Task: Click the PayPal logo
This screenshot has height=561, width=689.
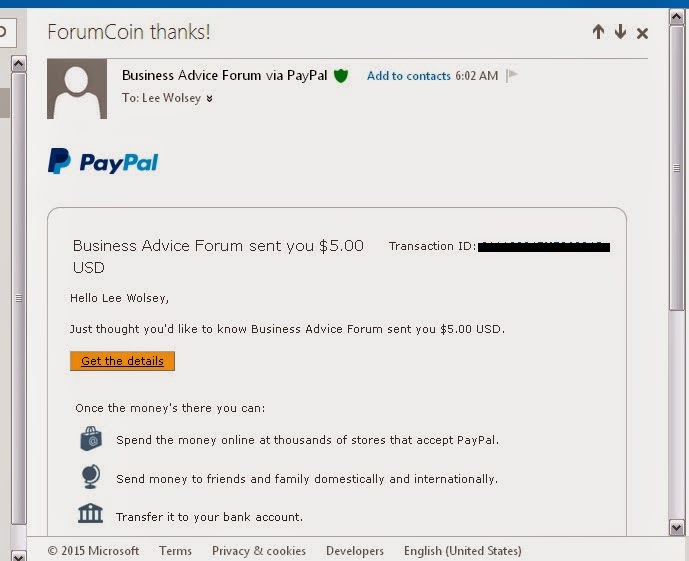Action: point(103,161)
